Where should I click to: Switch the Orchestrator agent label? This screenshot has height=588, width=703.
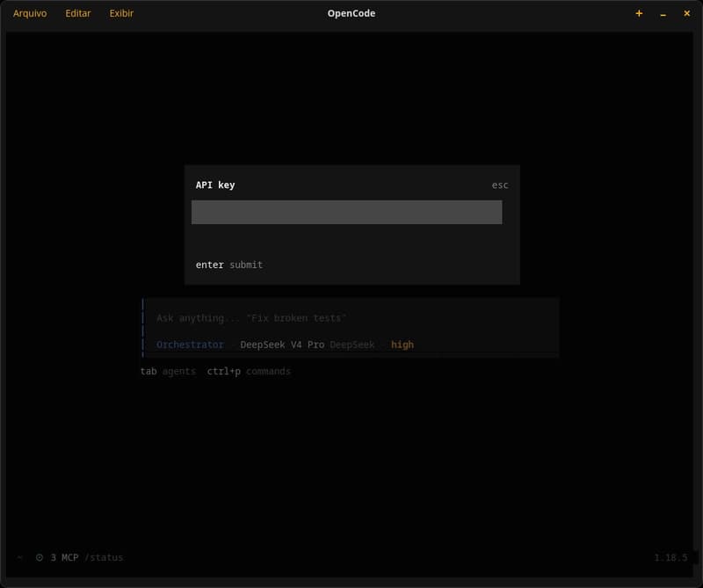tap(190, 345)
